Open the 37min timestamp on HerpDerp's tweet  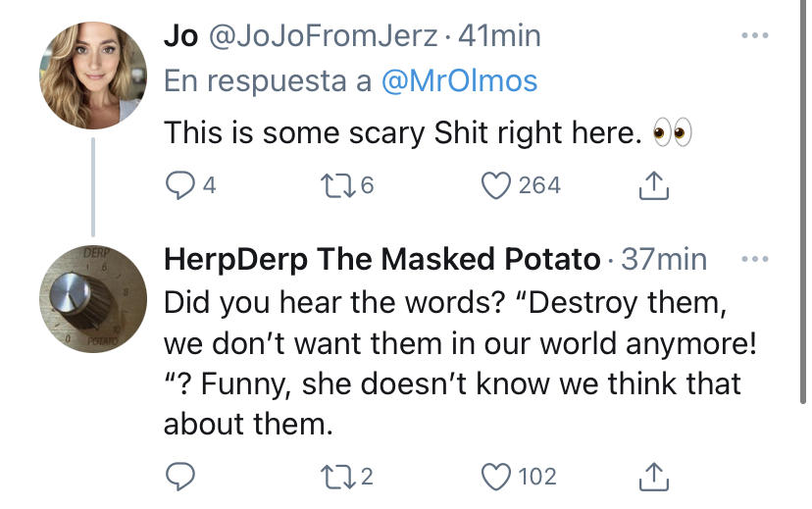click(x=664, y=259)
